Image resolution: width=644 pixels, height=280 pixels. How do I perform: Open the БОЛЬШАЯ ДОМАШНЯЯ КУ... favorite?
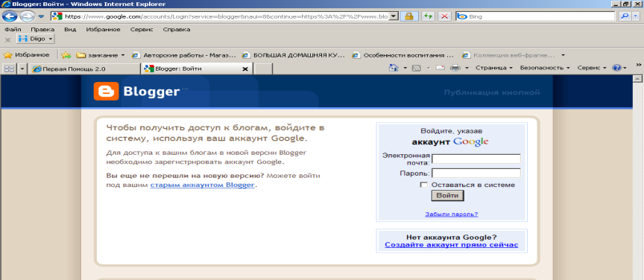(294, 55)
